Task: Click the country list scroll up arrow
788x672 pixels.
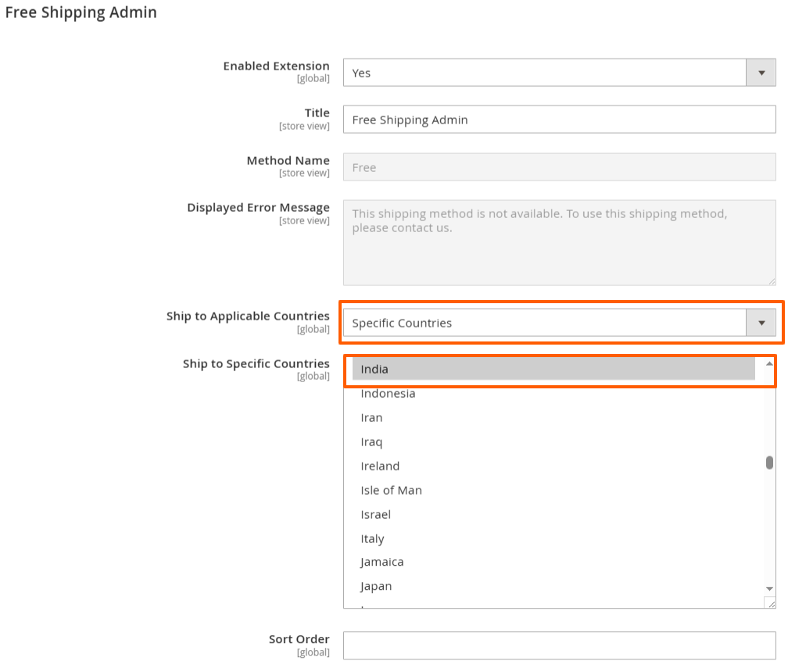Action: [x=769, y=363]
